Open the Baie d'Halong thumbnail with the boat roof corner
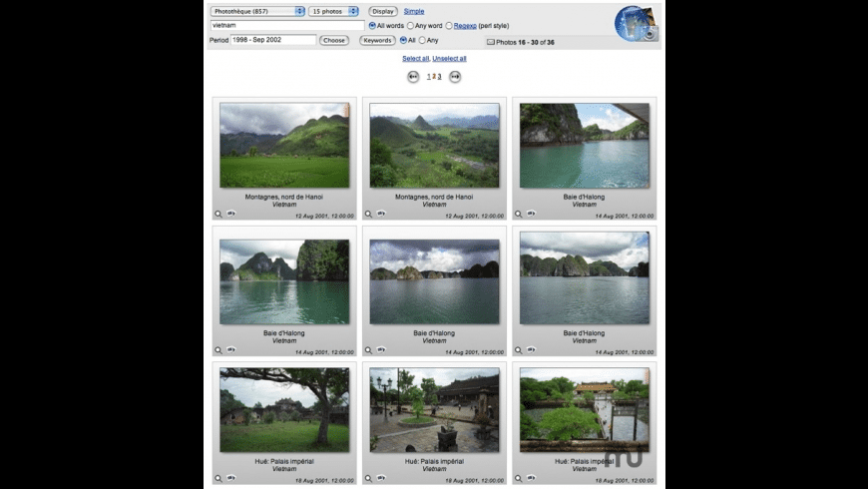Image resolution: width=868 pixels, height=489 pixels. click(585, 145)
